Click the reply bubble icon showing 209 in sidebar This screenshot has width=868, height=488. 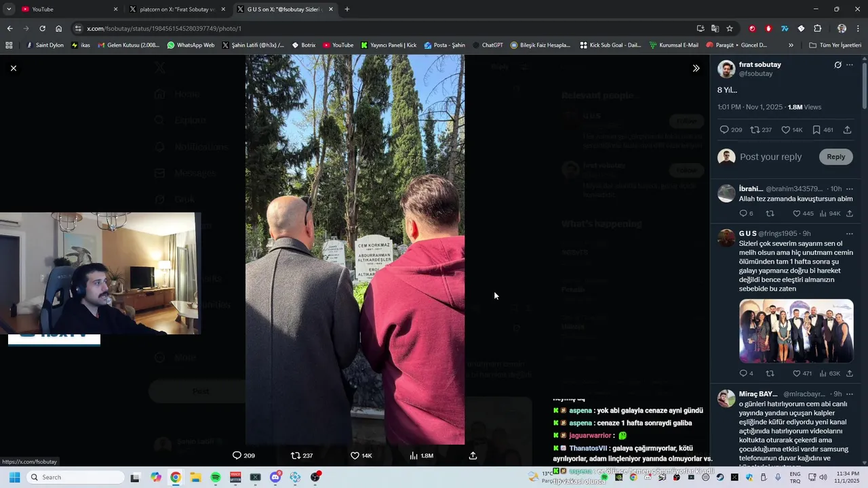tap(724, 129)
